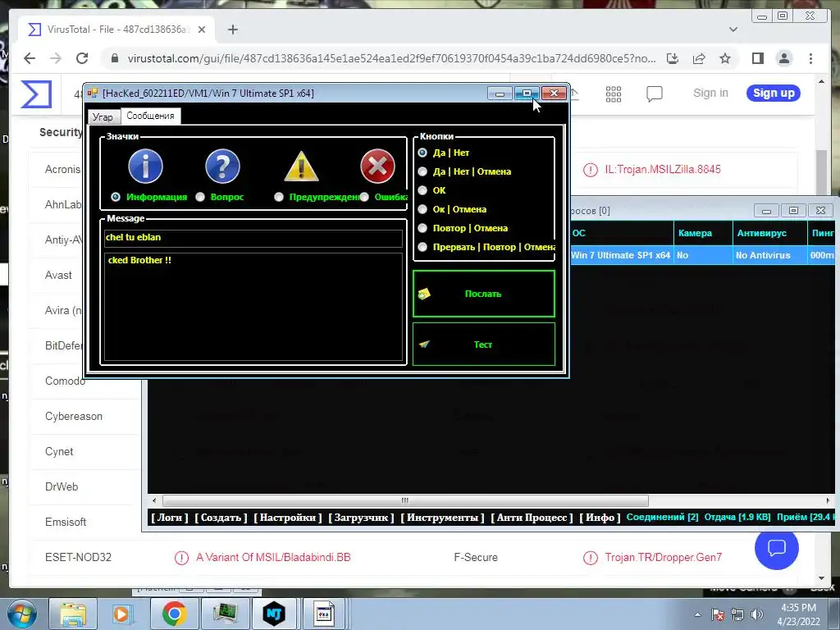The width and height of the screenshot is (840, 630).
Task: Click the message title field 'chel tu eblan'
Action: (x=253, y=238)
